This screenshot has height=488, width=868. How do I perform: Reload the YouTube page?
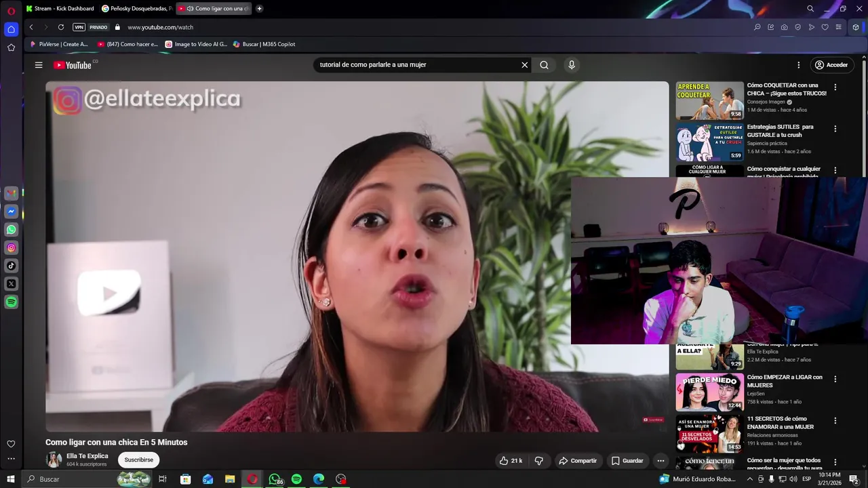(x=61, y=27)
